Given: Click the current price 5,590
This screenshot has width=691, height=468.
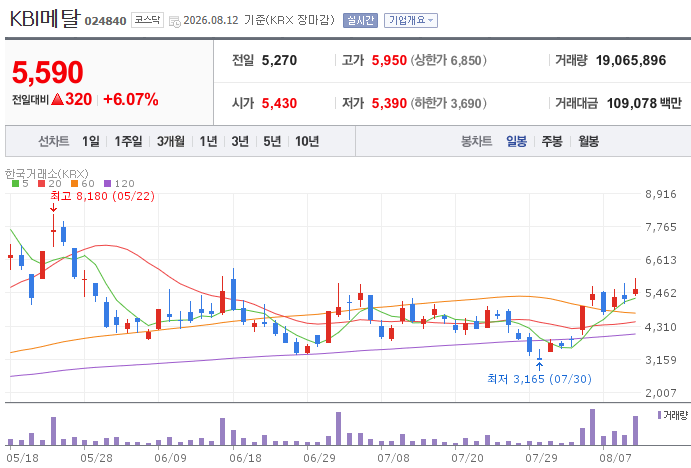Looking at the screenshot, I should click(48, 72).
